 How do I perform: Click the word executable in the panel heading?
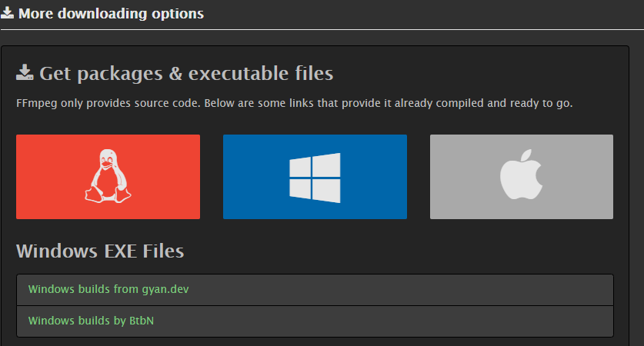tap(239, 74)
